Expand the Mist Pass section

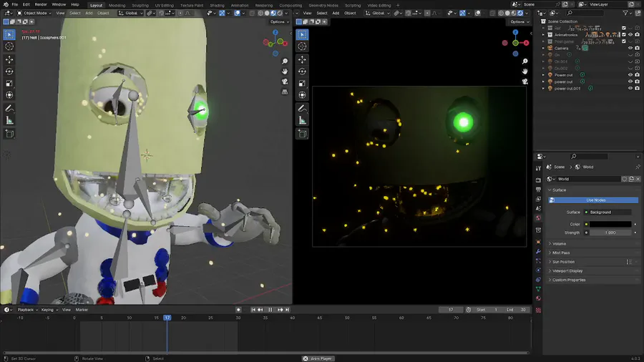coord(561,253)
